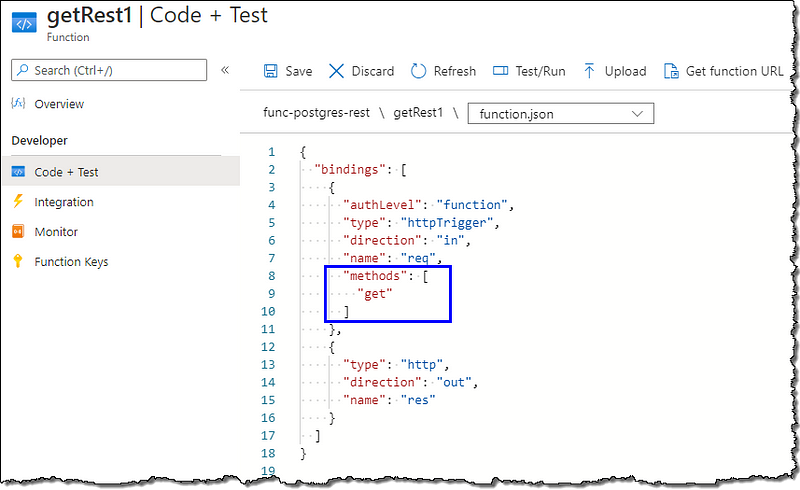
Task: Click the Save disk icon
Action: (x=270, y=71)
